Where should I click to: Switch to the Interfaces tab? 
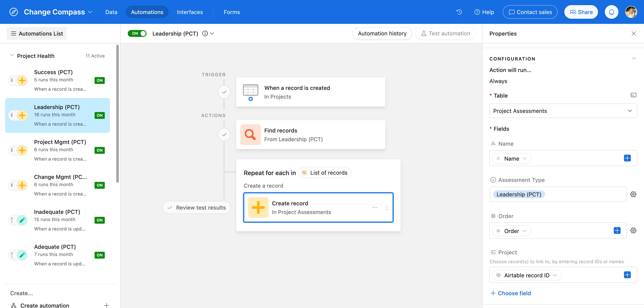point(190,12)
